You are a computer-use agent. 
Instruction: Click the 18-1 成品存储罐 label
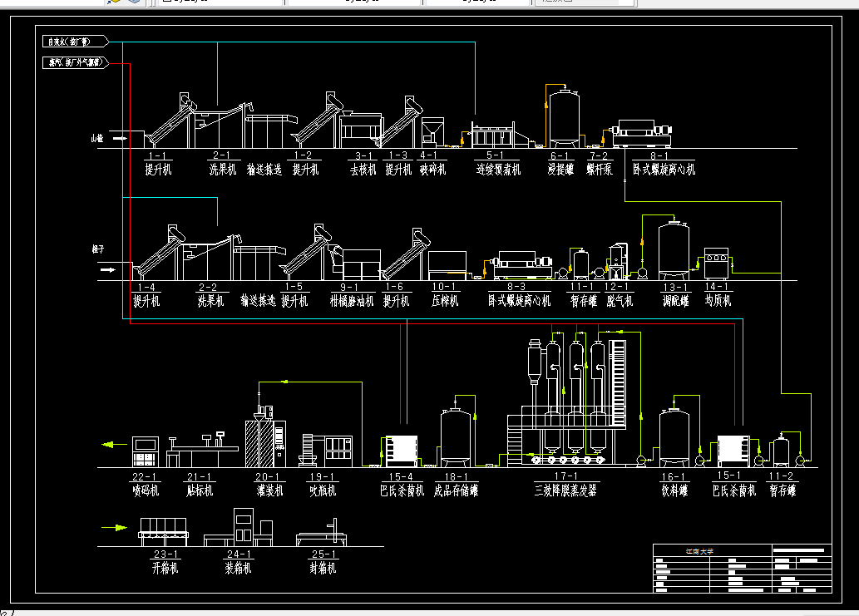coord(456,485)
